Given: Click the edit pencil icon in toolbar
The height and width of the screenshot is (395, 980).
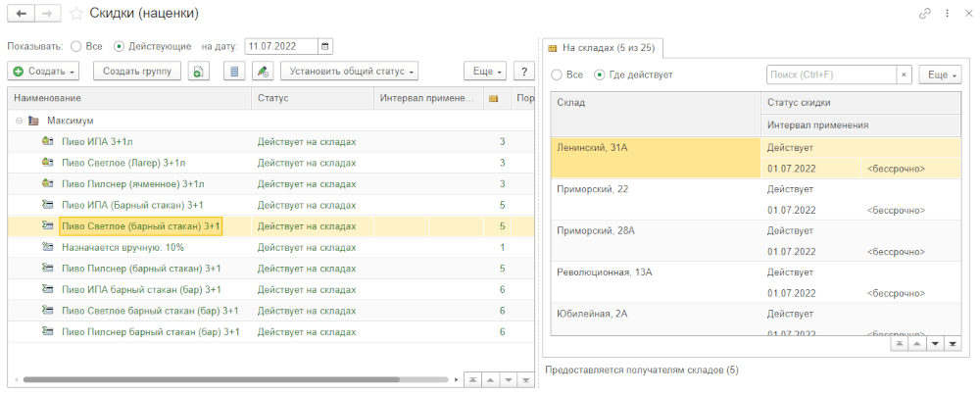Looking at the screenshot, I should [x=262, y=72].
